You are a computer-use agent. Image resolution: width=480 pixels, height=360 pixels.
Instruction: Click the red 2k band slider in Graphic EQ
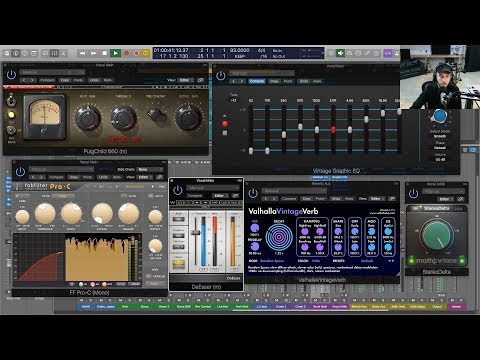pos(333,130)
